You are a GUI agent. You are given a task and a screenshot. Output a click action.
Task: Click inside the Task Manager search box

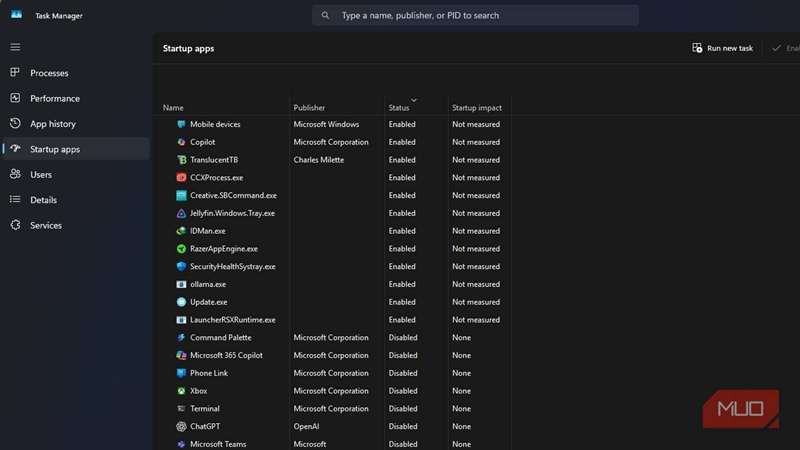pyautogui.click(x=475, y=16)
